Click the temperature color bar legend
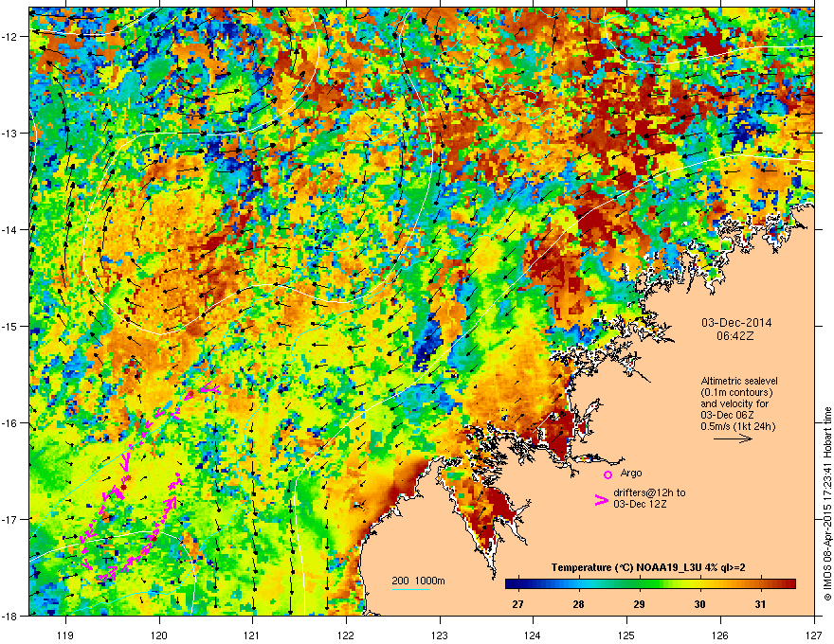834x644 pixels. [x=650, y=584]
